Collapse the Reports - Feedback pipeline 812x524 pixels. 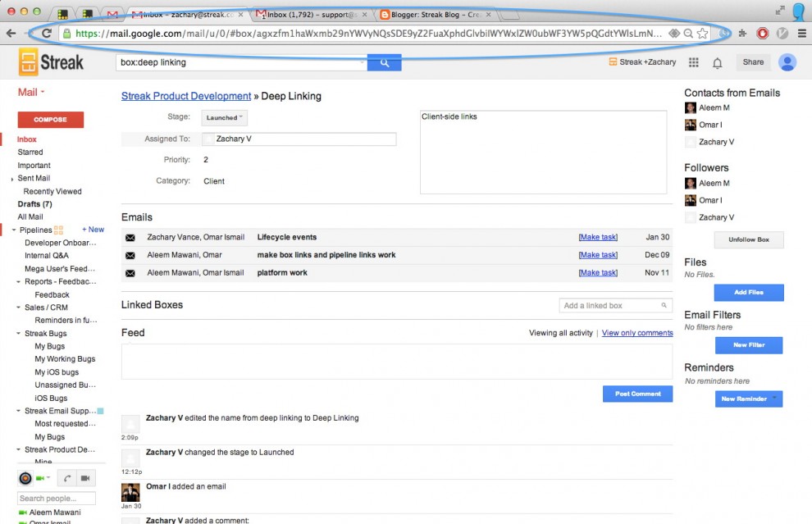[19, 281]
